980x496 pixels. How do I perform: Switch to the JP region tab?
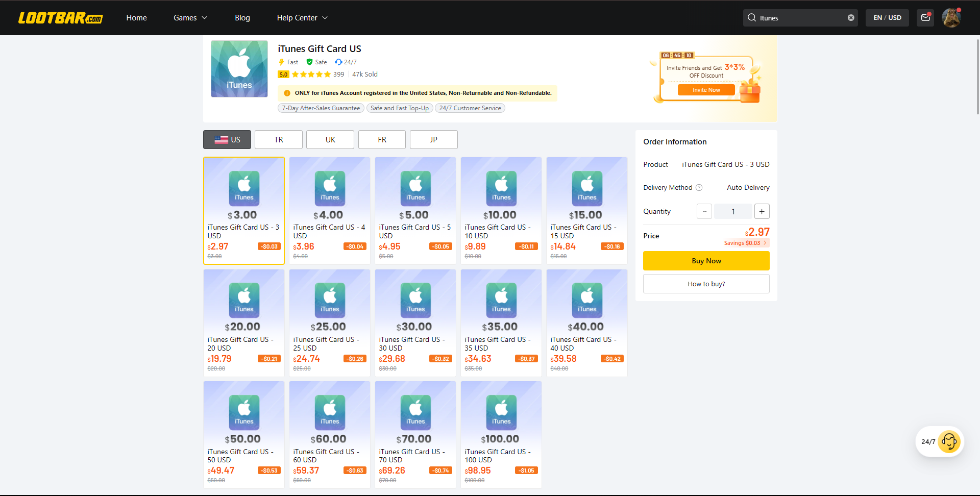434,139
